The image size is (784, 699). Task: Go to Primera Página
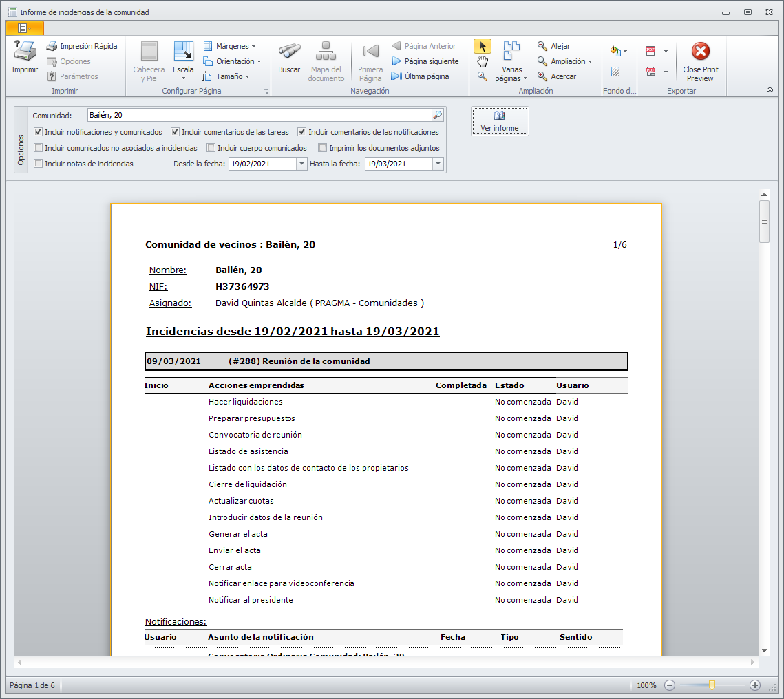[x=370, y=61]
